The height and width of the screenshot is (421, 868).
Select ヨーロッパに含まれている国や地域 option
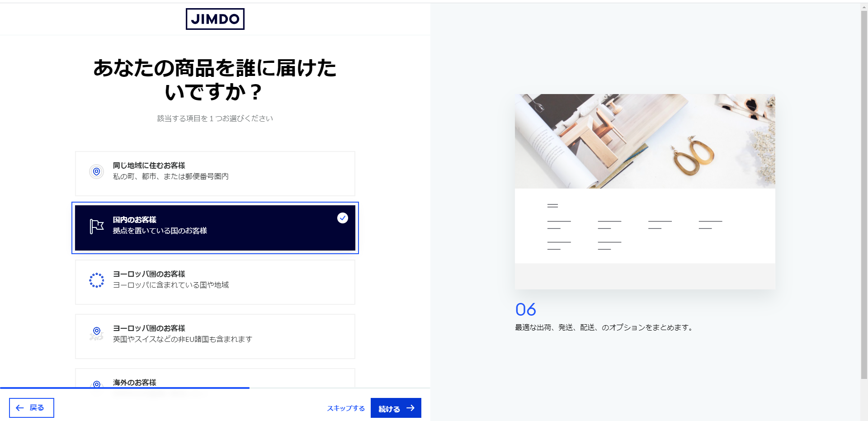[215, 282]
